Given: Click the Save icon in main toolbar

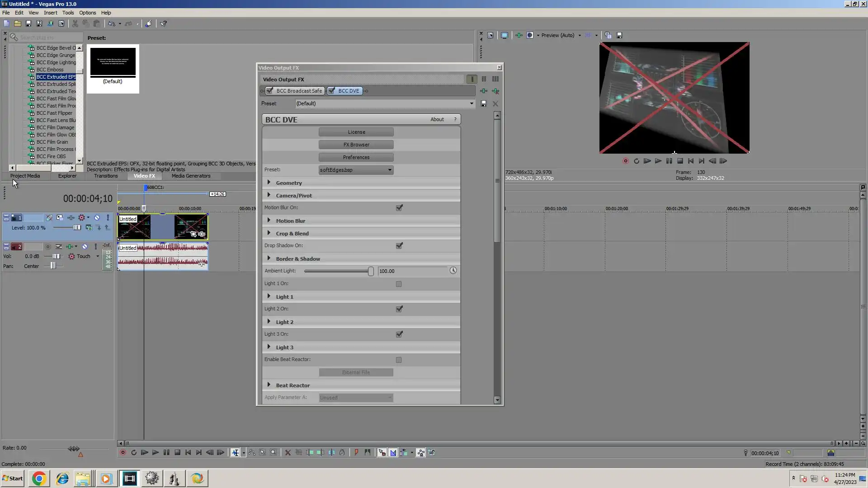Looking at the screenshot, I should pos(28,23).
